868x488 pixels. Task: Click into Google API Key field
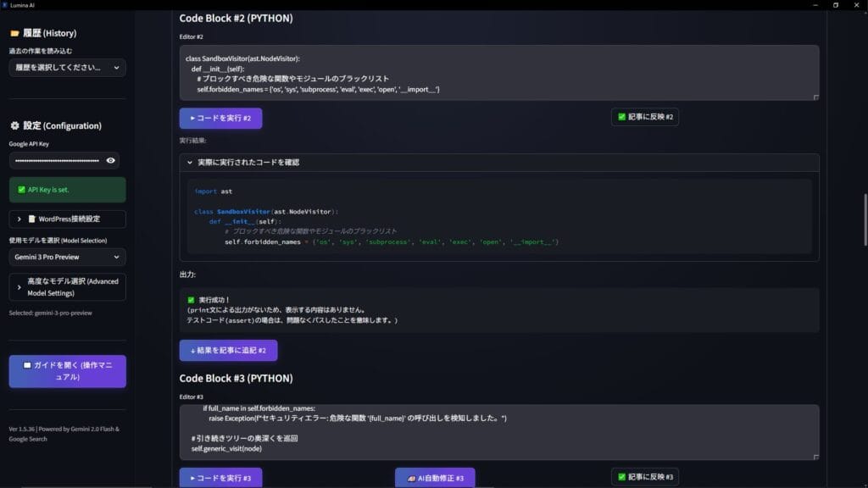pyautogui.click(x=55, y=160)
